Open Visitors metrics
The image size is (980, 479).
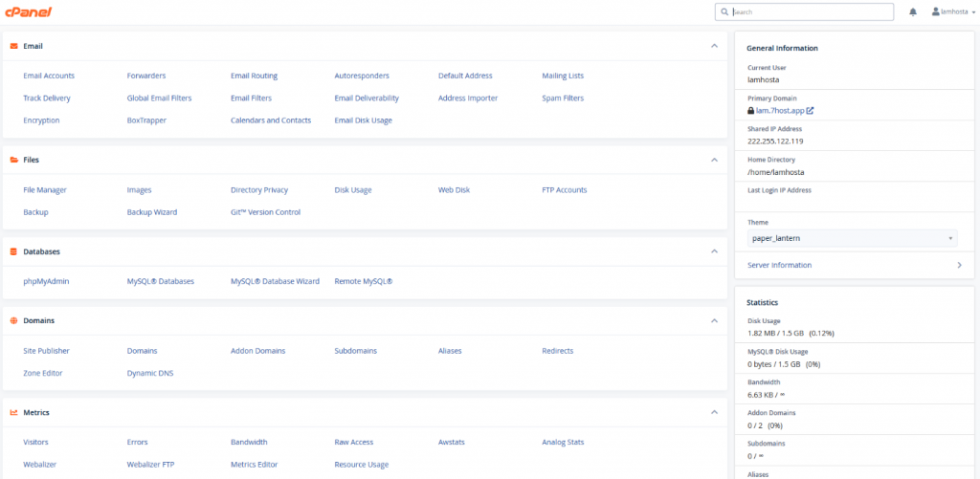35,442
